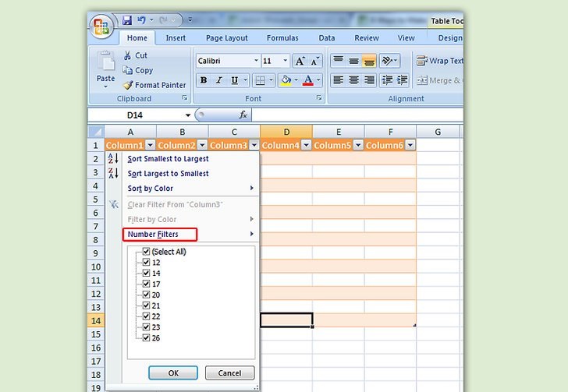Click Cancel in the filter menu
Viewport: 568px width, 392px height.
tap(229, 373)
